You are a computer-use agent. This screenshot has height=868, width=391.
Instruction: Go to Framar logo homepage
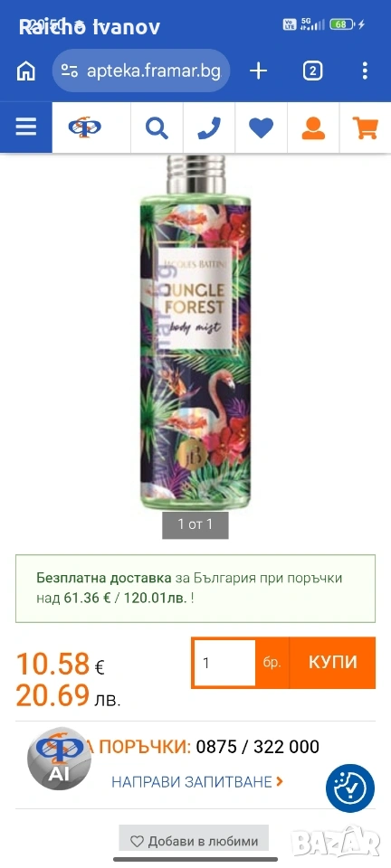click(x=85, y=127)
